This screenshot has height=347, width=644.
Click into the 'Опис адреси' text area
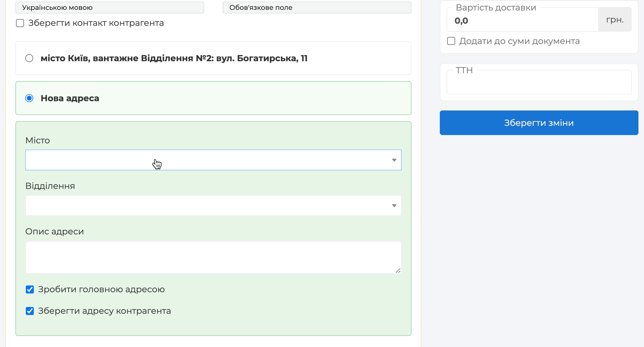[213, 257]
